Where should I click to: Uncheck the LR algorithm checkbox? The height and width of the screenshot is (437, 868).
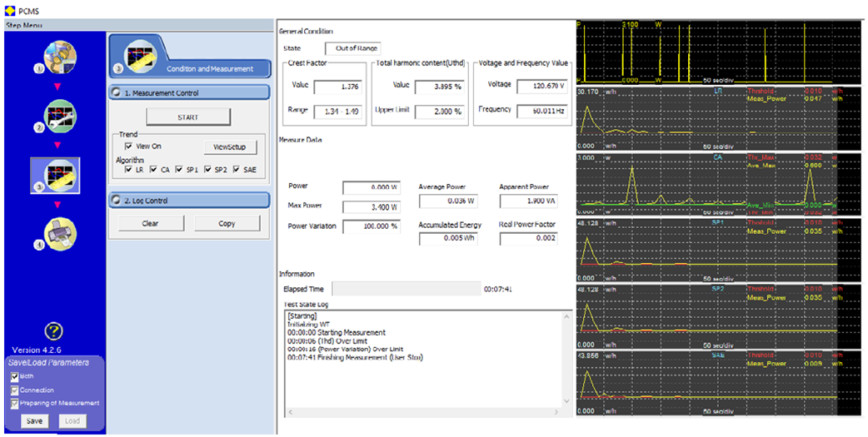pyautogui.click(x=127, y=170)
